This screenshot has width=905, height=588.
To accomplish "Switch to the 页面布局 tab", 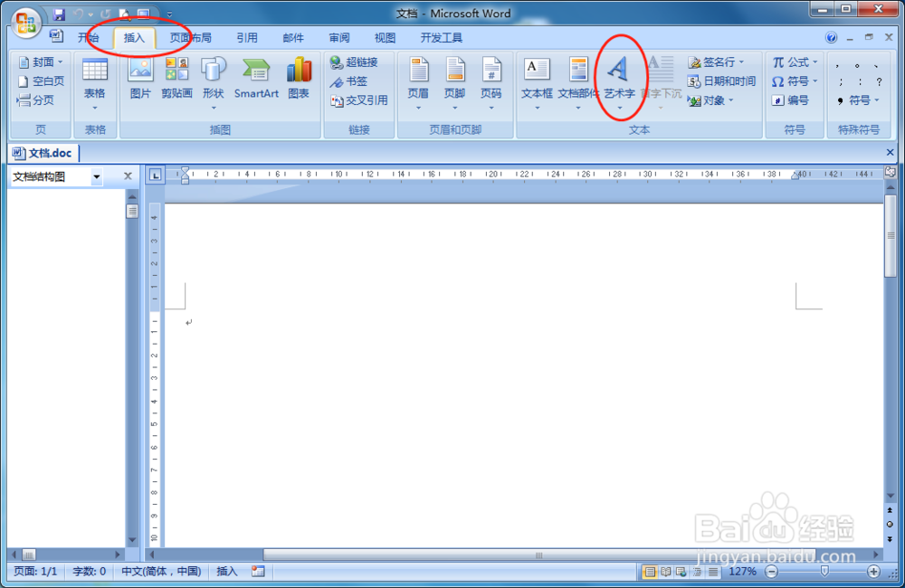I will (x=190, y=38).
